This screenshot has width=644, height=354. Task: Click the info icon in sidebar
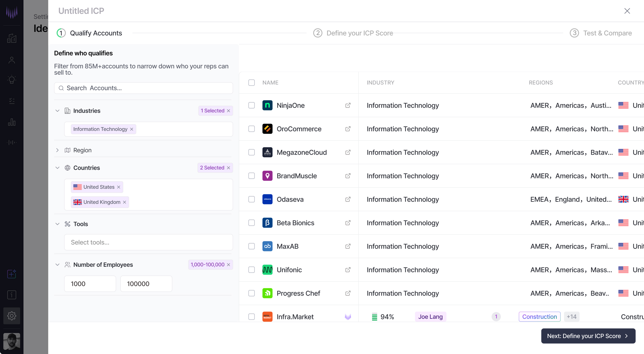pyautogui.click(x=12, y=295)
